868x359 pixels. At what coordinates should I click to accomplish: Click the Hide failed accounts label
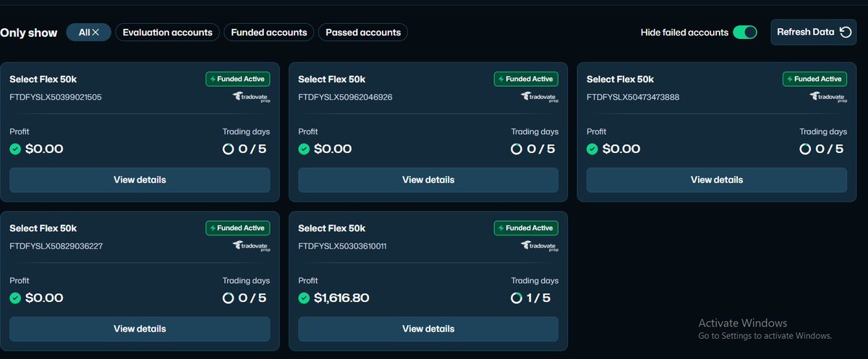684,33
